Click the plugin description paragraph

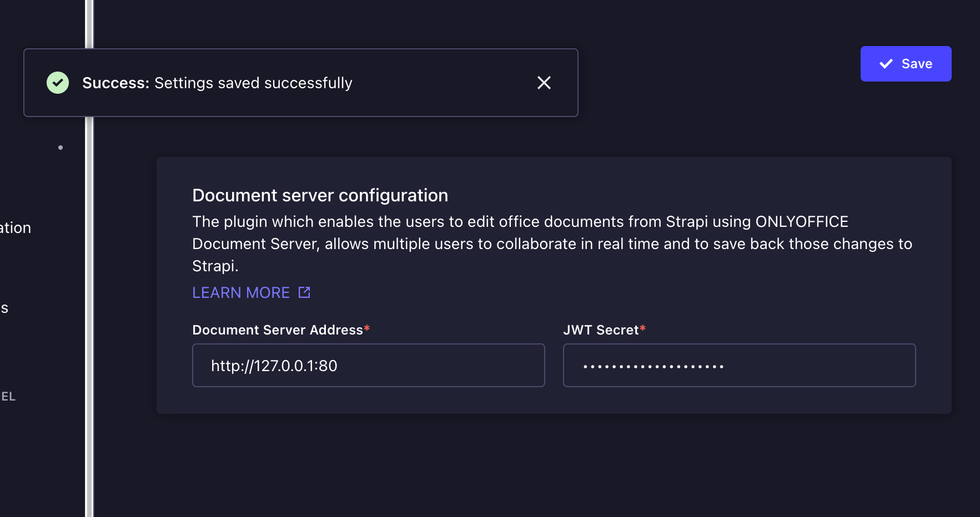coord(552,244)
